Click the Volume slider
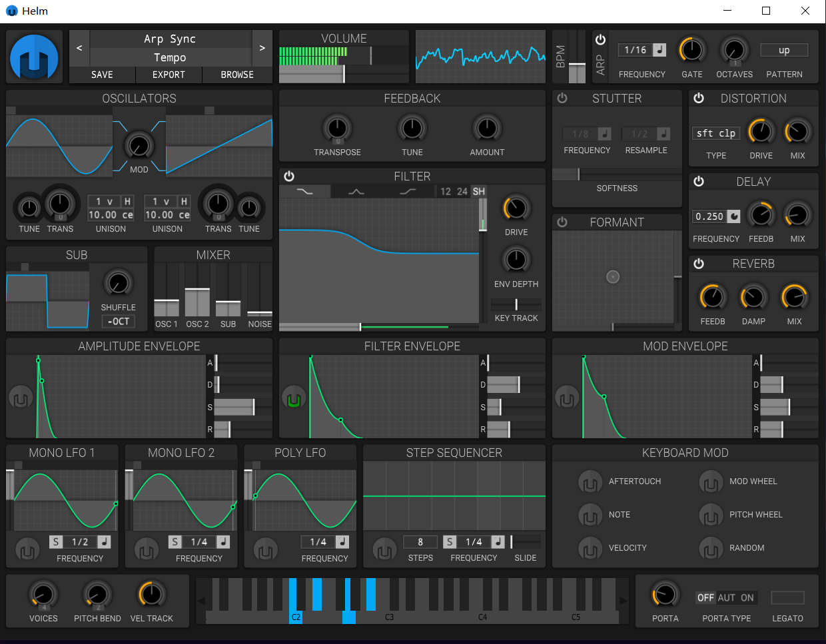The height and width of the screenshot is (644, 826). tap(344, 73)
